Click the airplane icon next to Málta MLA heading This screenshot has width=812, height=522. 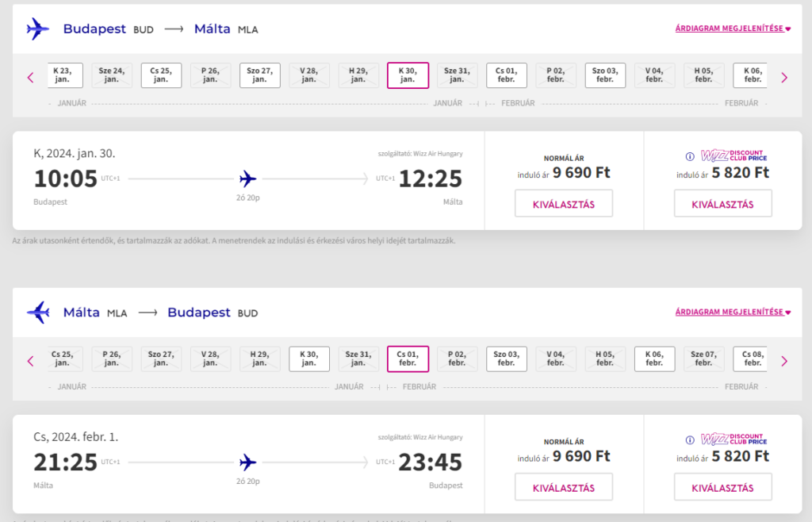pos(38,313)
